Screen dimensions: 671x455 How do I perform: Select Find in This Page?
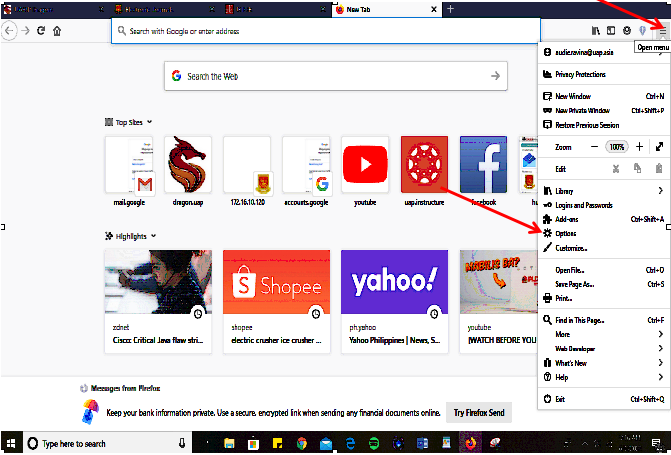coord(604,320)
